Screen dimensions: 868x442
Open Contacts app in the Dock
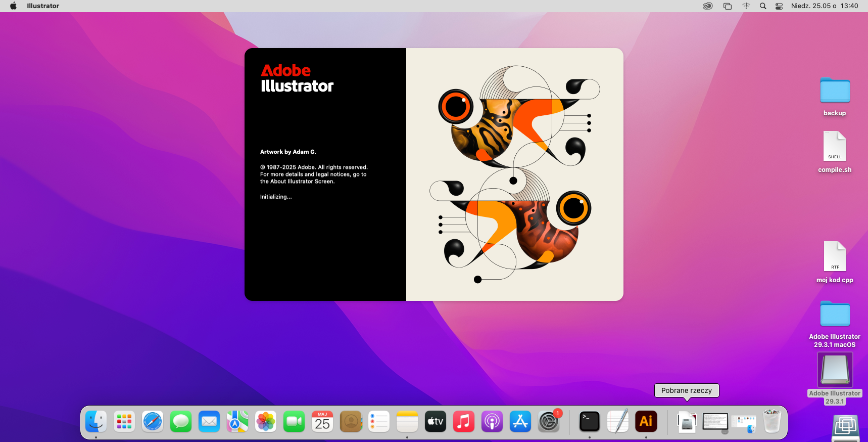pos(351,421)
